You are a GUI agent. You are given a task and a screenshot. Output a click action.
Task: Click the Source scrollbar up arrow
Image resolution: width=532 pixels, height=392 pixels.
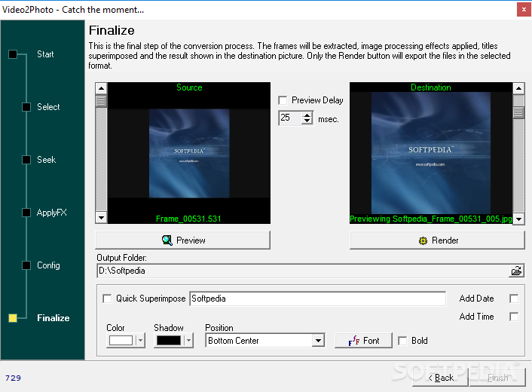pyautogui.click(x=101, y=89)
